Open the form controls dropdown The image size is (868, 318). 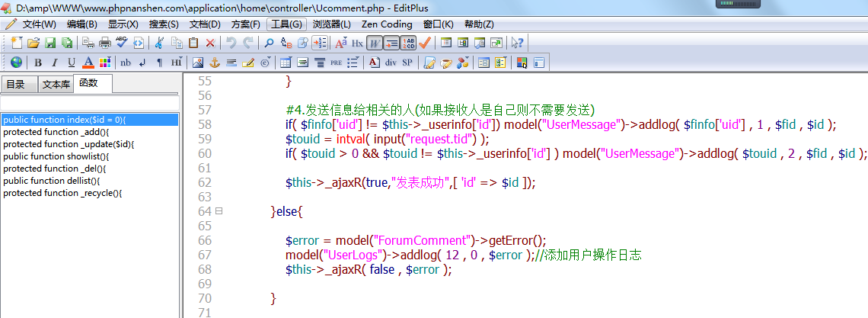500,62
